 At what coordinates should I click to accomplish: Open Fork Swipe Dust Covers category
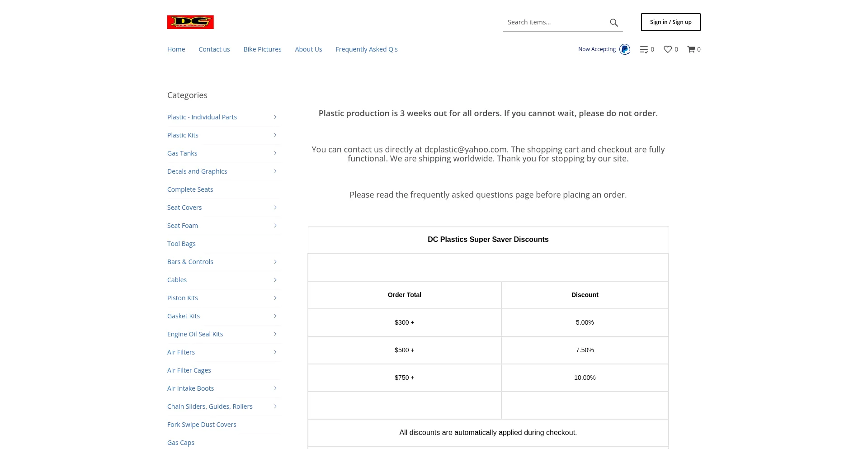(202, 425)
